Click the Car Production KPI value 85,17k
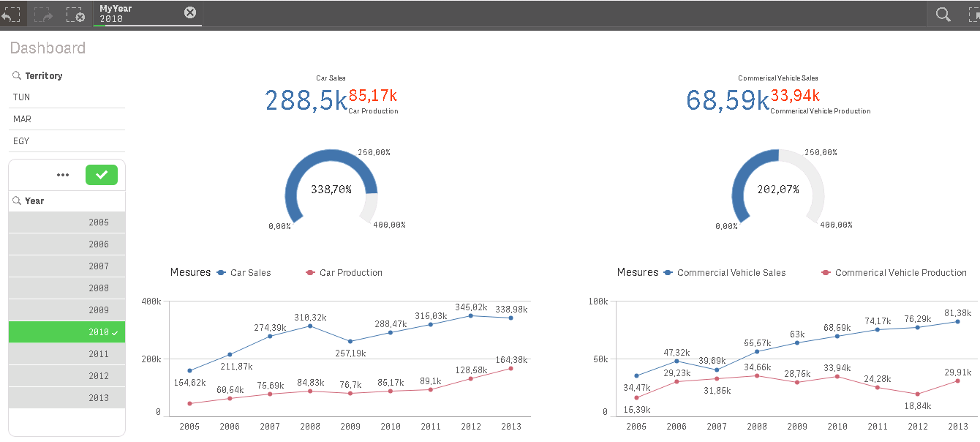Image resolution: width=980 pixels, height=442 pixels. (x=373, y=95)
